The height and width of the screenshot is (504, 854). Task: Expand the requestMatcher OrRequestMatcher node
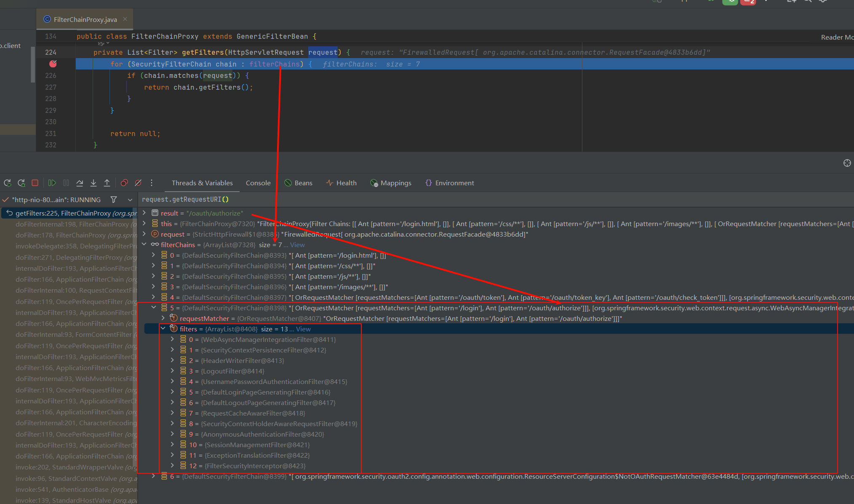click(x=163, y=318)
